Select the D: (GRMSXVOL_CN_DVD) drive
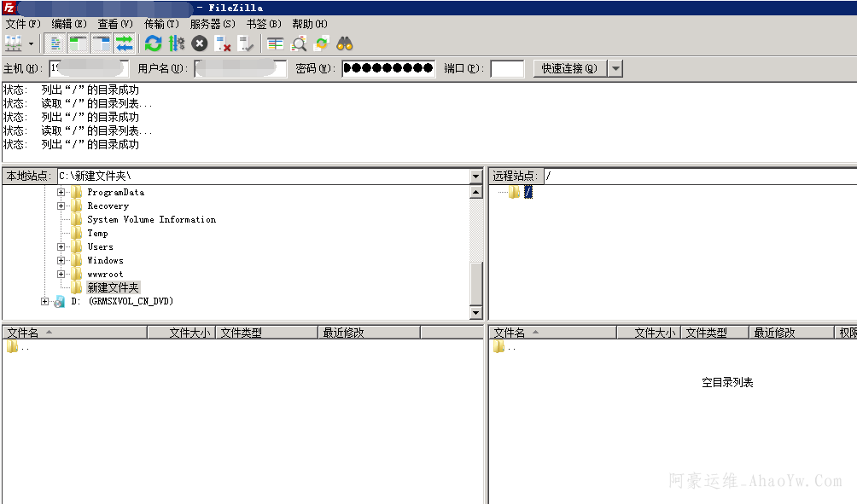This screenshot has height=504, width=857. click(x=122, y=301)
